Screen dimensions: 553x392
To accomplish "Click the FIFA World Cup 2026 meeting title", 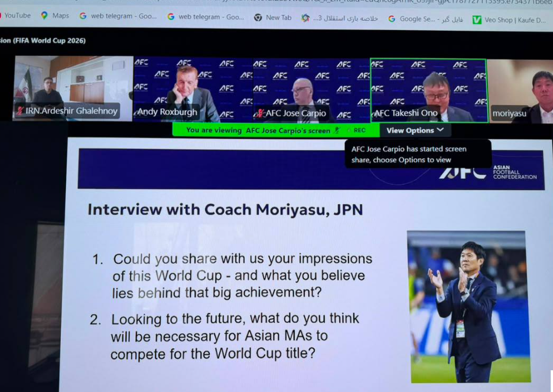I will tap(43, 41).
